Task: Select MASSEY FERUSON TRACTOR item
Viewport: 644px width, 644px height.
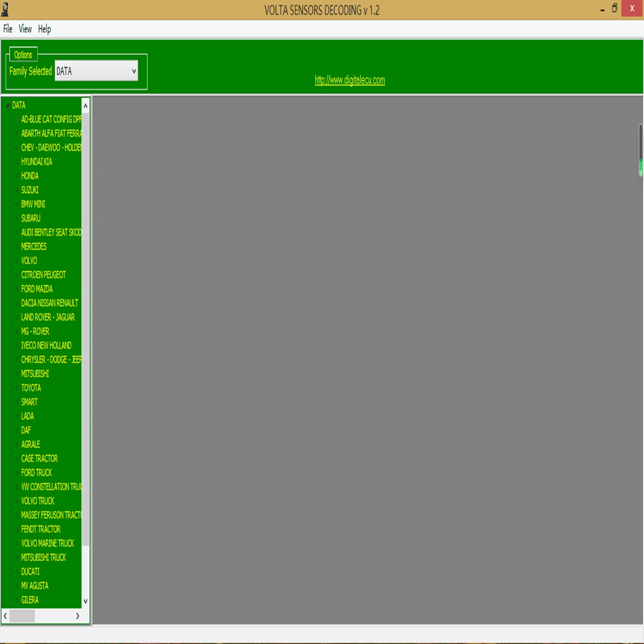Action: 51,515
